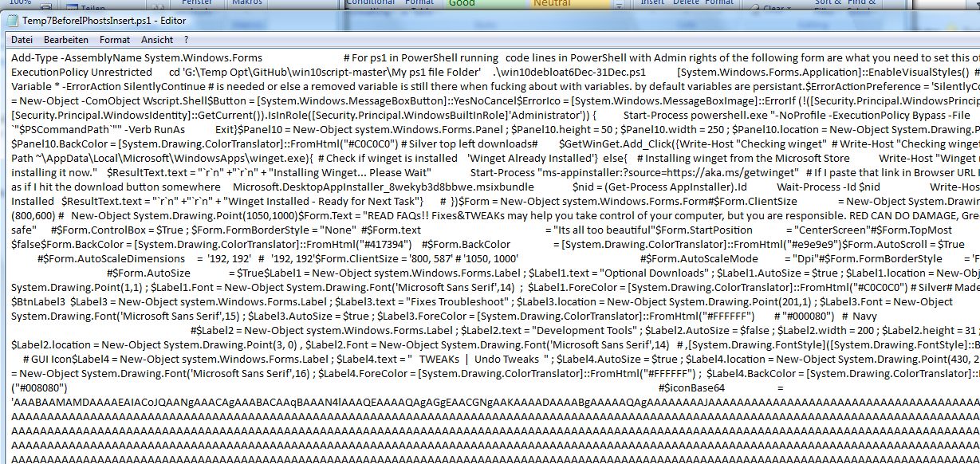
Task: Click '# Silver top left downloads#' comment
Action: pos(470,144)
